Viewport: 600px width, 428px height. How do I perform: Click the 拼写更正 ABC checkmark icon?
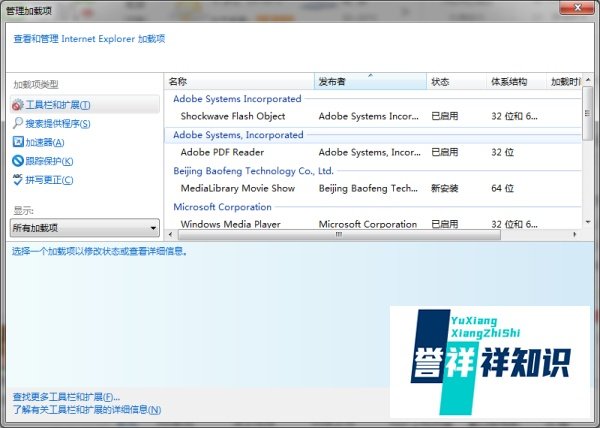point(18,179)
